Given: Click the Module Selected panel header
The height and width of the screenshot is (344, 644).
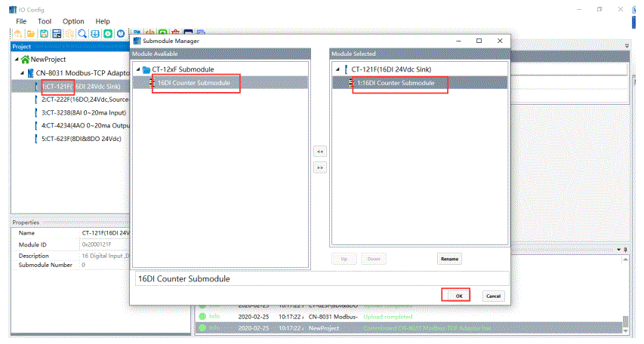Looking at the screenshot, I should 420,54.
